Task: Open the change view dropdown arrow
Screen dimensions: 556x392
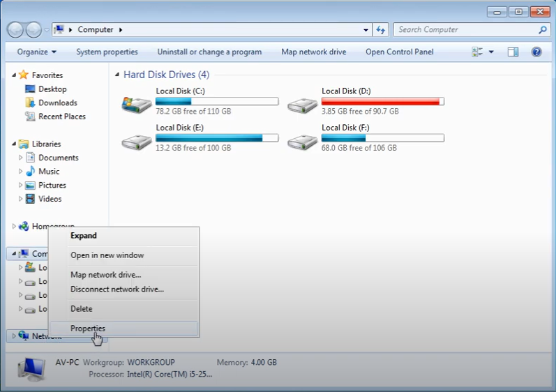Action: click(491, 52)
